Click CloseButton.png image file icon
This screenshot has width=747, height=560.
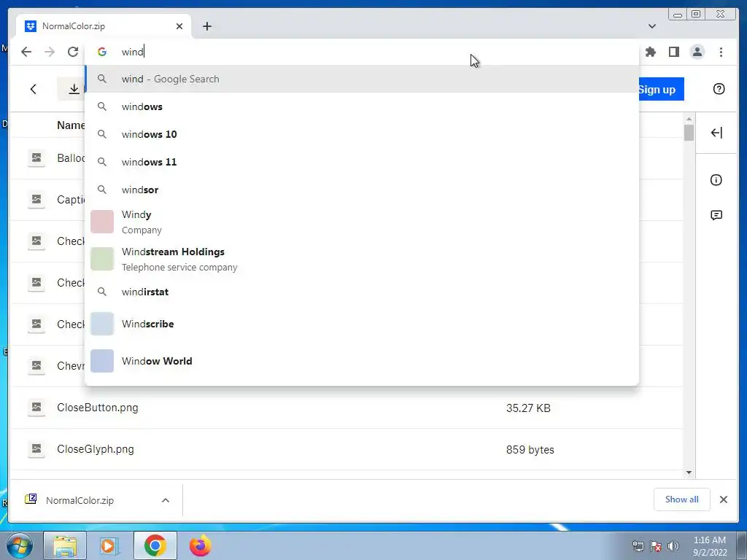pyautogui.click(x=36, y=408)
